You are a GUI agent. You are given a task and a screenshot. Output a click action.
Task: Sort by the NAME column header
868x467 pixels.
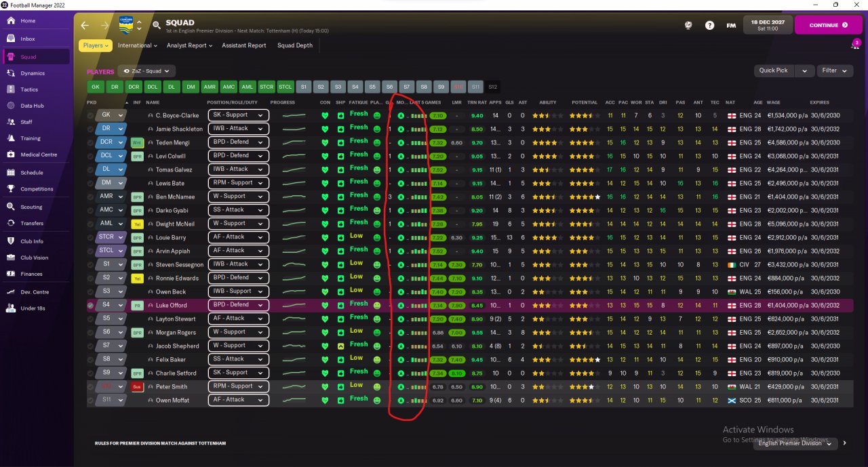tap(153, 102)
